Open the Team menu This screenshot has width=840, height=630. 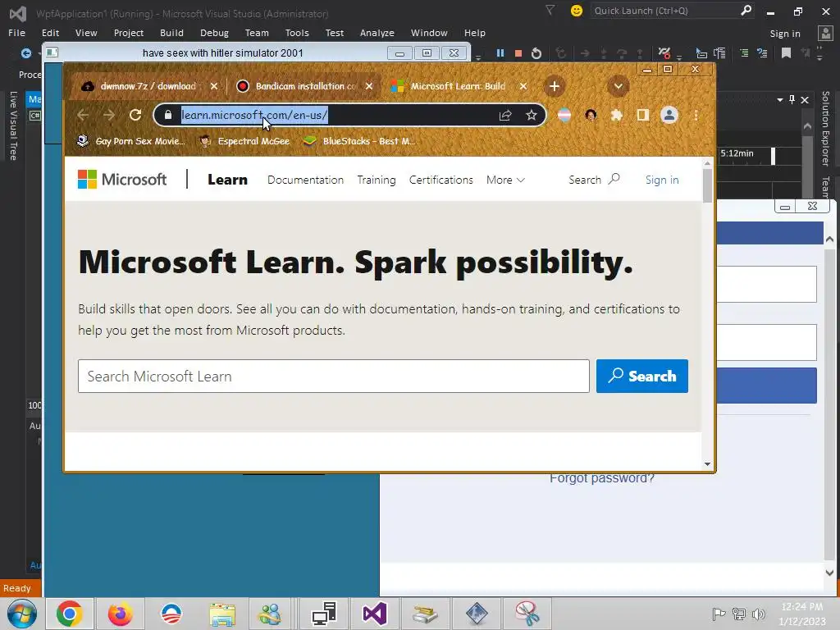[x=257, y=33]
